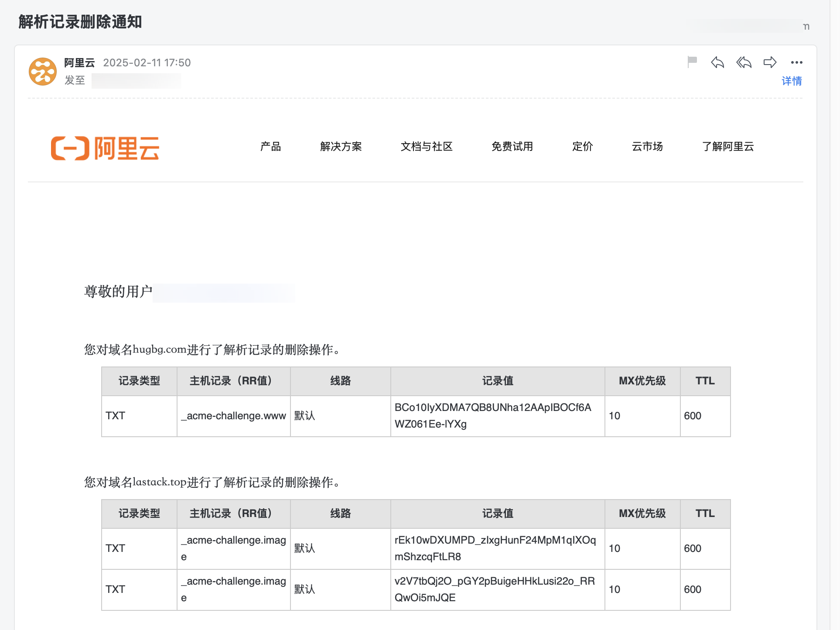The height and width of the screenshot is (630, 840).
Task: Click the _acme-challenge.www host record cell
Action: click(233, 416)
